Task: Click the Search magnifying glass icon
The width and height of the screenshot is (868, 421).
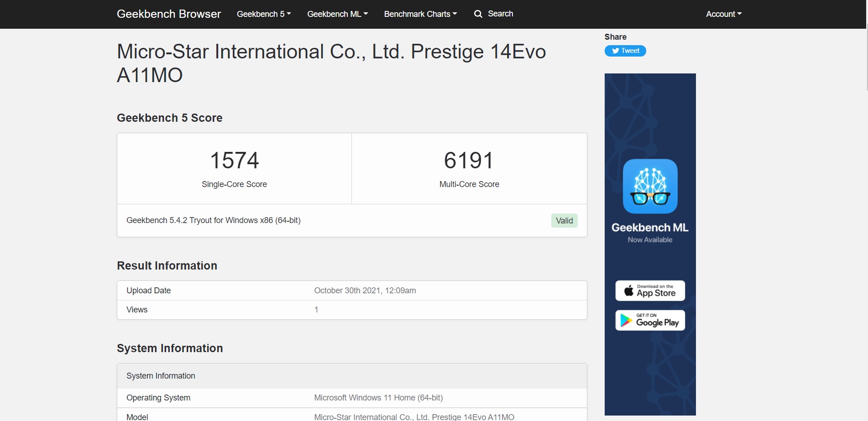Action: point(478,14)
